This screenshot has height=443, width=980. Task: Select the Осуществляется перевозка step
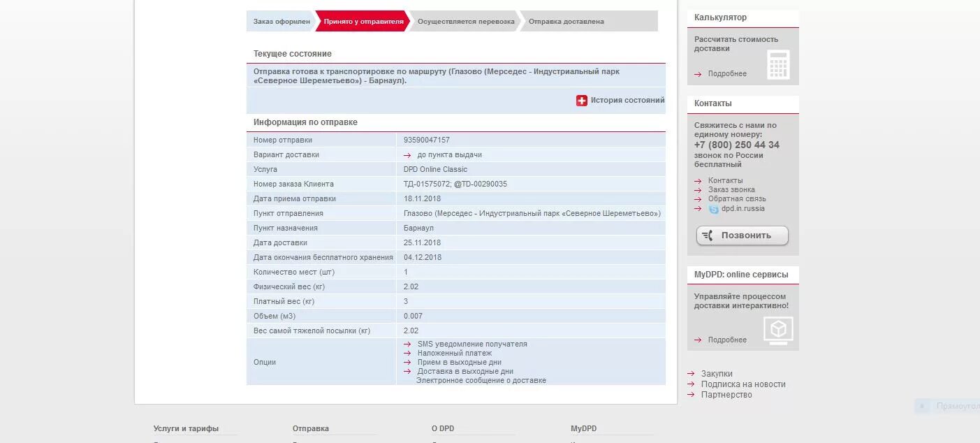[466, 22]
